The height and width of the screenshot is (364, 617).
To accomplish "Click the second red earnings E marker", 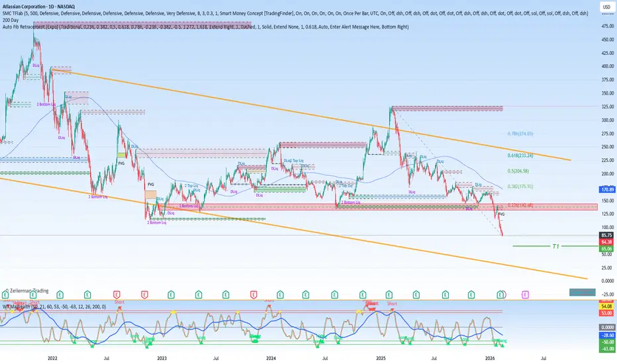I will coord(144,295).
